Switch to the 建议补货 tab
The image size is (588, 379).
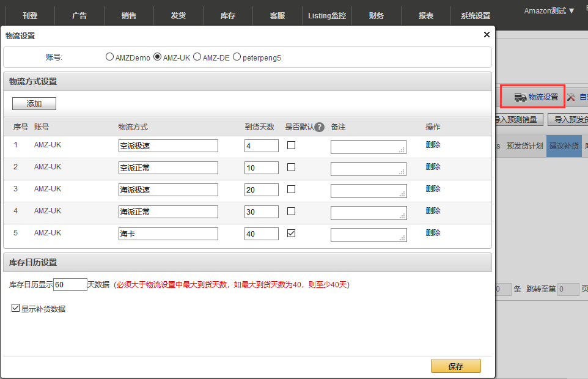point(564,146)
